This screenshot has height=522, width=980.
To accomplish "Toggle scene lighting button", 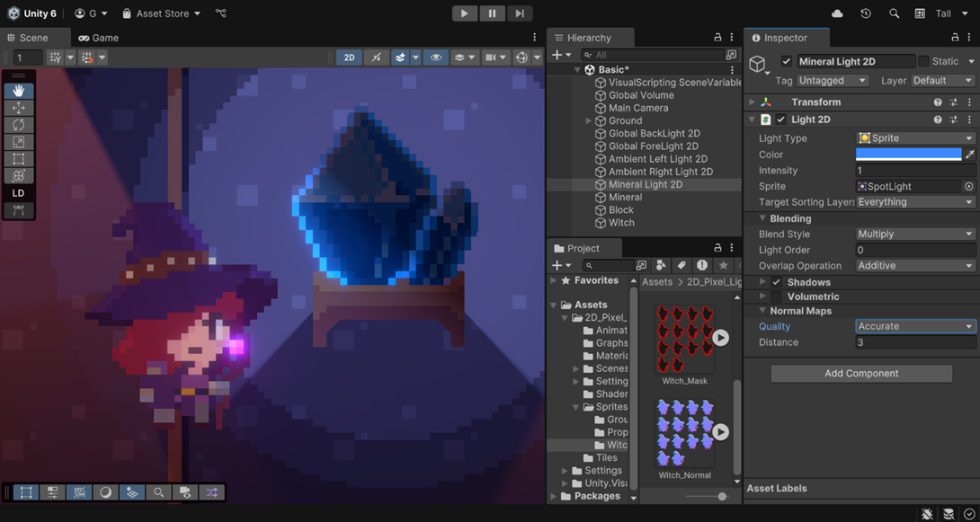I will (x=376, y=58).
